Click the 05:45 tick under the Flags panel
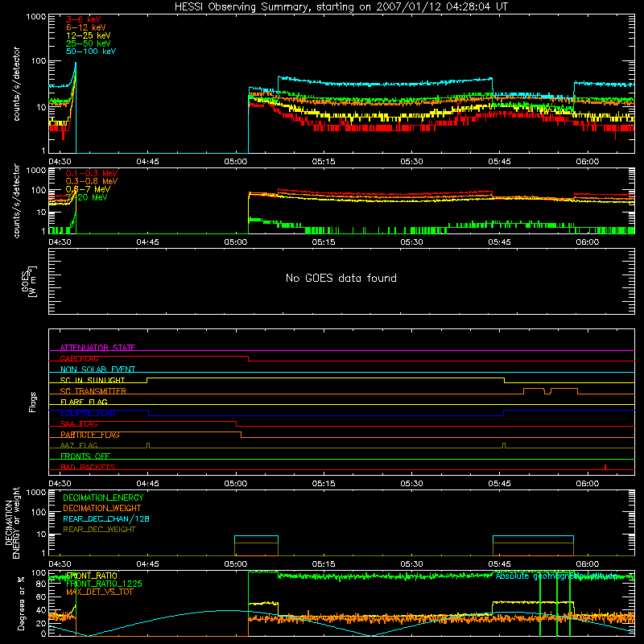 coord(499,484)
